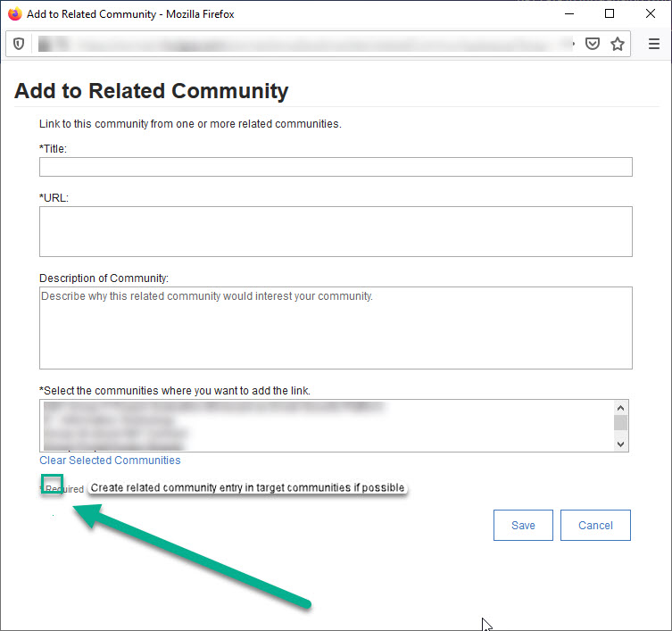Minimize the Firefox window

(x=568, y=14)
